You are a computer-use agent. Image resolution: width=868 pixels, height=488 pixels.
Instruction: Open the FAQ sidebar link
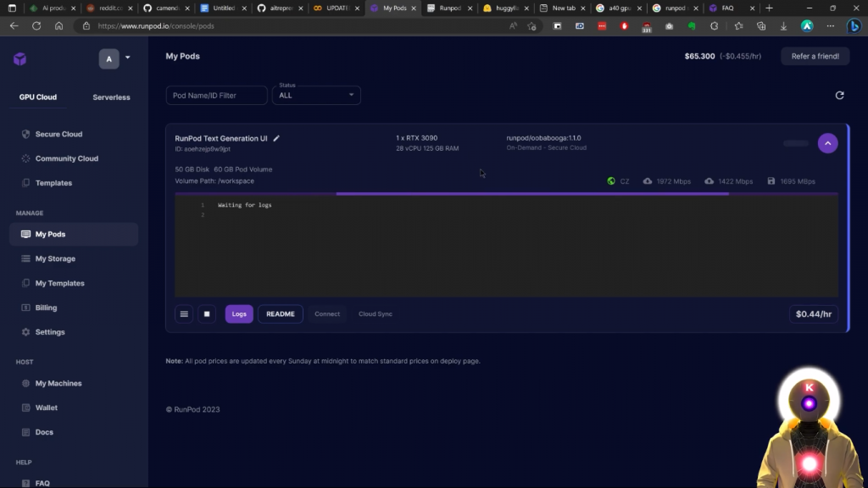click(42, 483)
